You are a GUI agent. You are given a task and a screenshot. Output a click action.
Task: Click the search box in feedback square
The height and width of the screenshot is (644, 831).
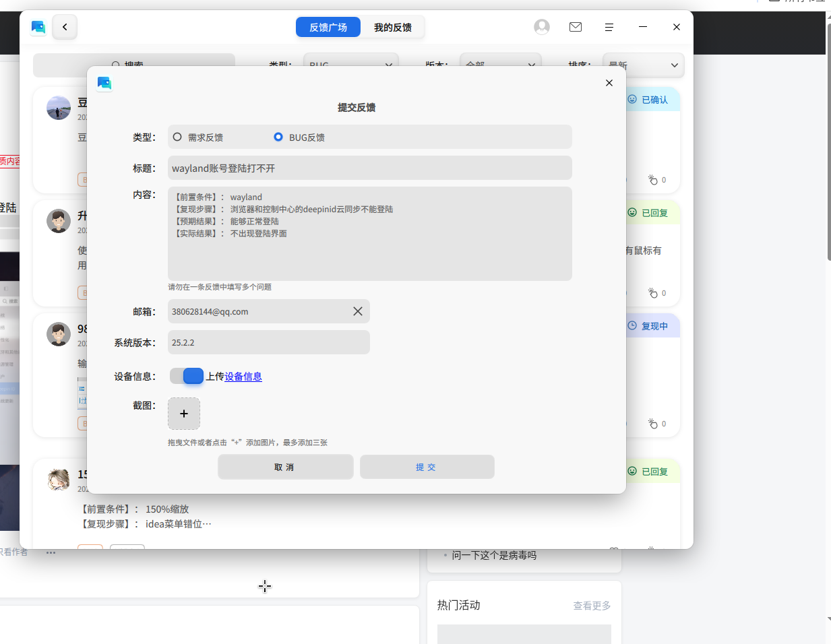pyautogui.click(x=134, y=65)
